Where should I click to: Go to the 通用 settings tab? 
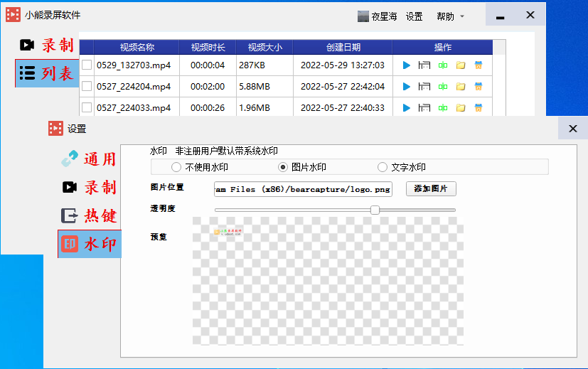pos(88,159)
